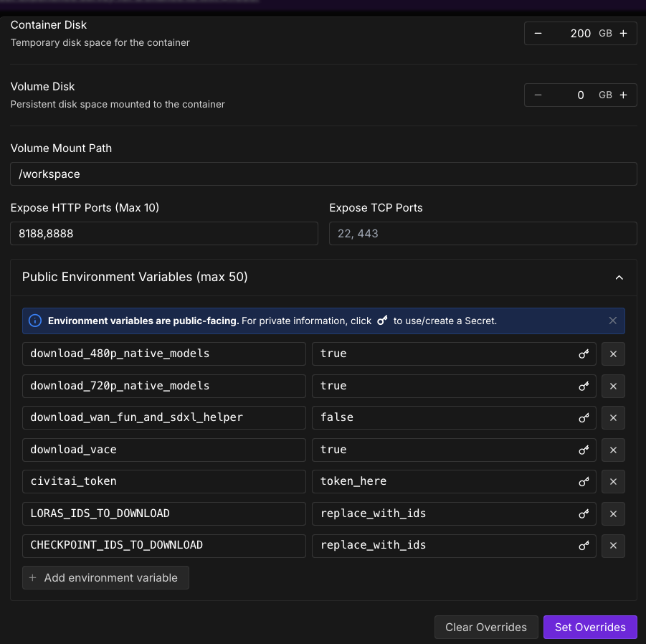Remove the download_wan_fun_and_sdxl_helper variable
Image resolution: width=646 pixels, height=644 pixels.
[x=613, y=417]
